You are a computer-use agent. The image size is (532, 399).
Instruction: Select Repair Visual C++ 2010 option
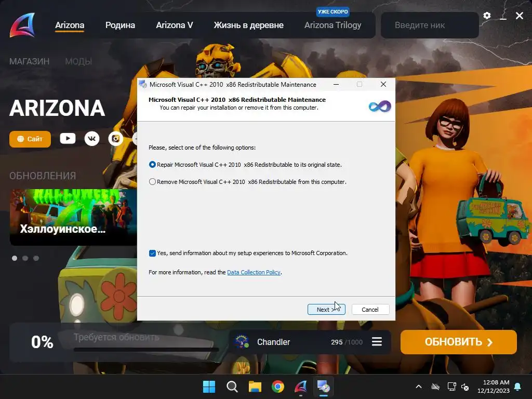[x=245, y=165]
